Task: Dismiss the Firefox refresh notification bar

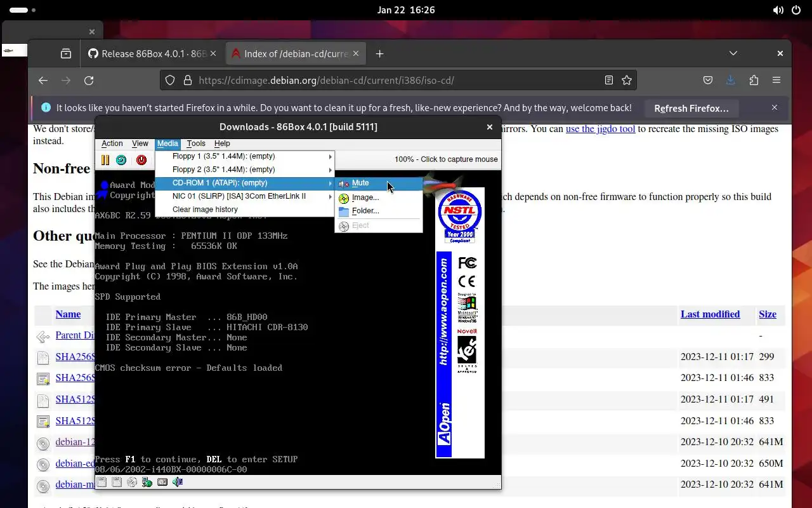Action: tap(775, 108)
